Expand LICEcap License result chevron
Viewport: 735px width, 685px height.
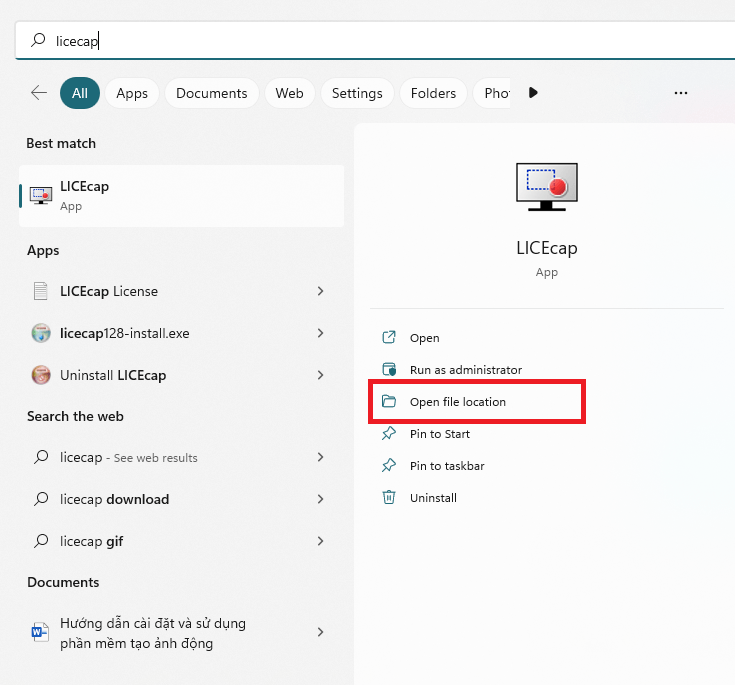[321, 291]
